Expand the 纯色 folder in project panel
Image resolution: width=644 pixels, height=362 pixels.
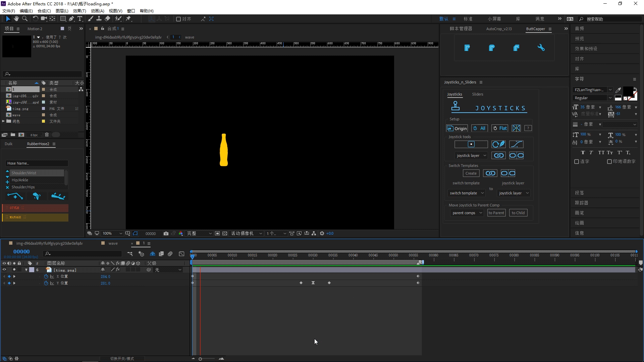[4, 121]
